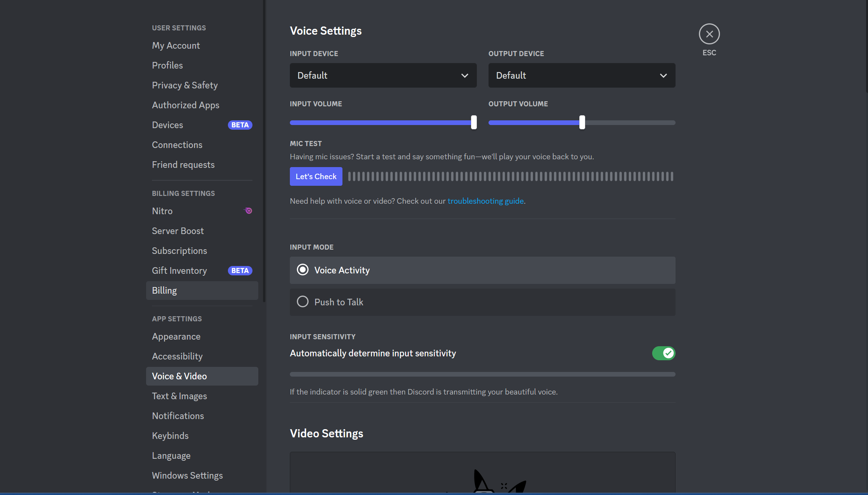Drag the Input Volume slider
This screenshot has width=868, height=495.
(474, 122)
